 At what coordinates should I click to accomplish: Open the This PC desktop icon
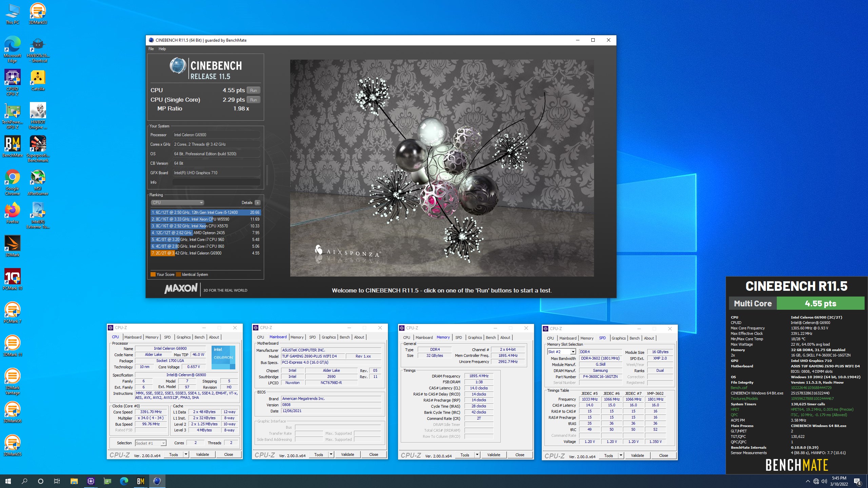(12, 14)
